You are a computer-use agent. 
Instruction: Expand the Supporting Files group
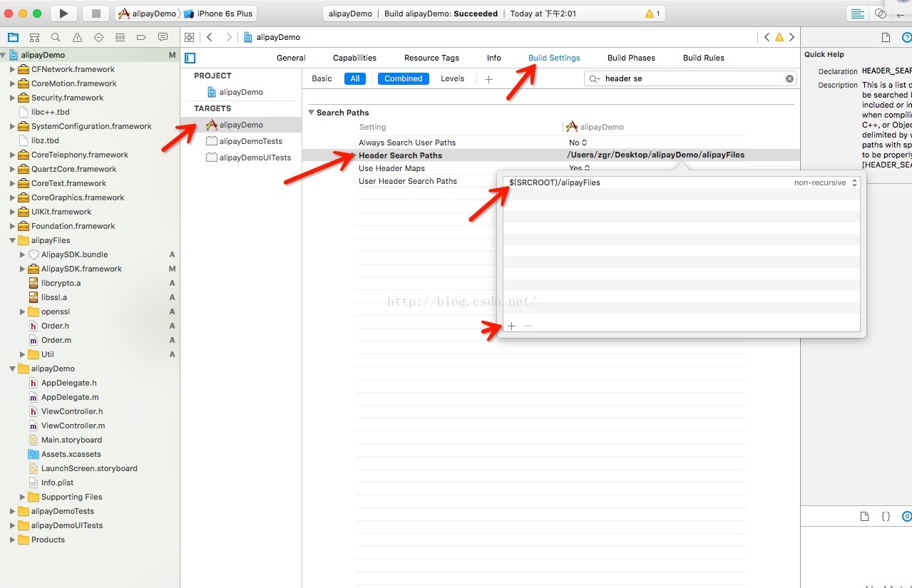click(x=23, y=497)
